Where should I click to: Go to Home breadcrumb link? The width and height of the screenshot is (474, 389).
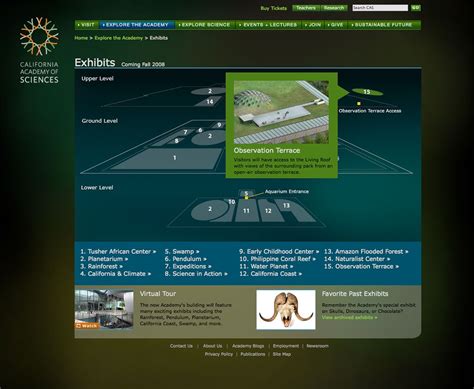point(81,38)
